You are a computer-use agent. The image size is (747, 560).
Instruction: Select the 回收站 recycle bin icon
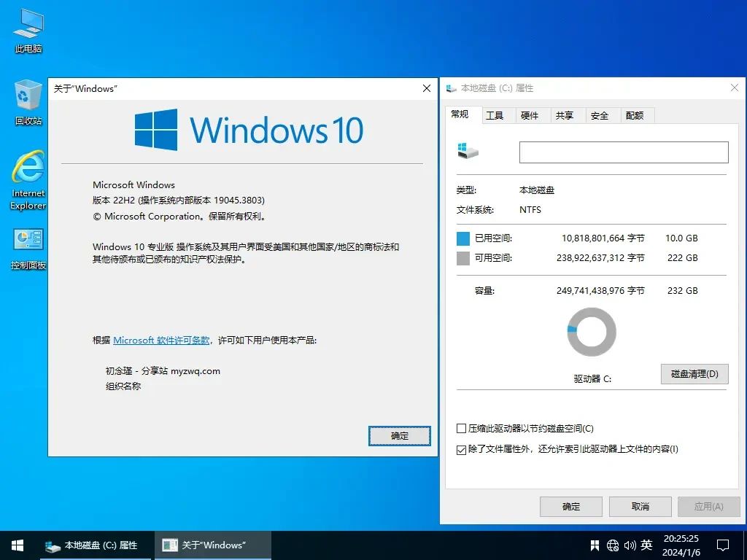[x=28, y=103]
